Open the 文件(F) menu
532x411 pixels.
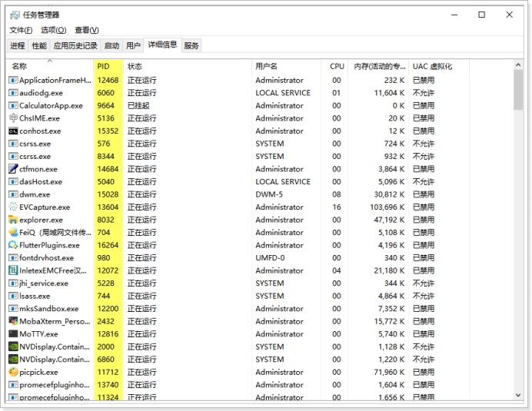[x=21, y=30]
